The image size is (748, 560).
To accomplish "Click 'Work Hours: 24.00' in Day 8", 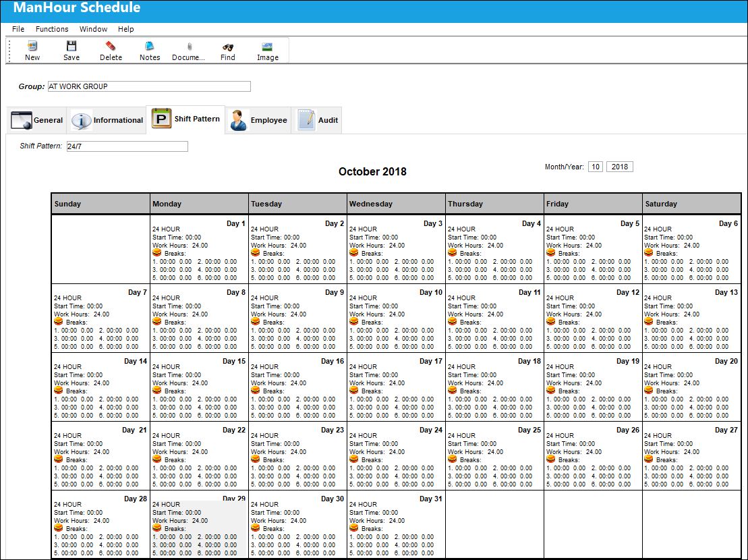I will point(180,314).
